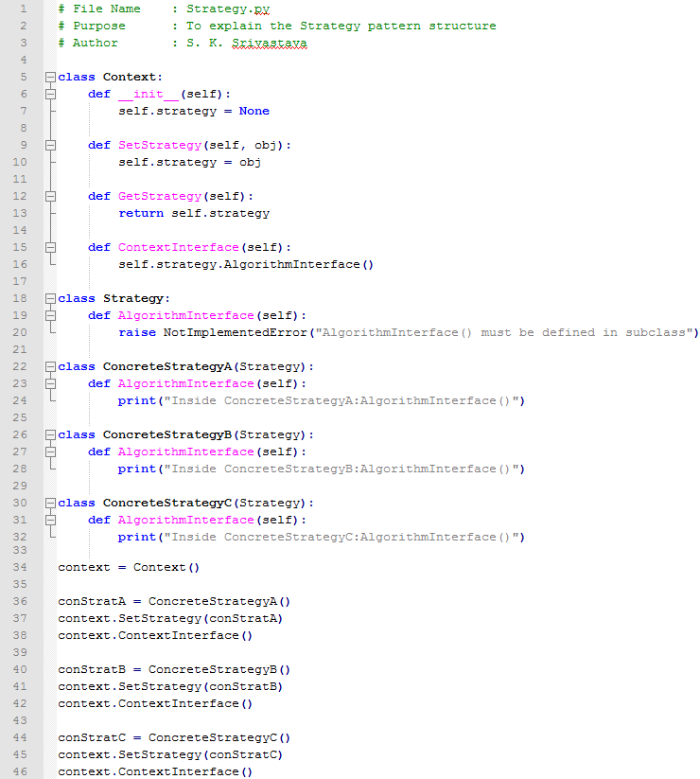Collapse the __init__ method fold marker
Image resolution: width=700 pixels, height=779 pixels.
click(x=50, y=94)
